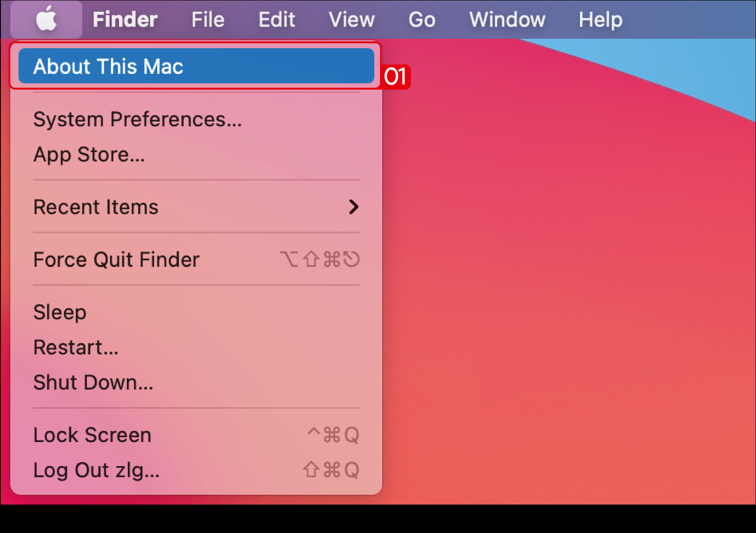Open the View menu

(352, 19)
